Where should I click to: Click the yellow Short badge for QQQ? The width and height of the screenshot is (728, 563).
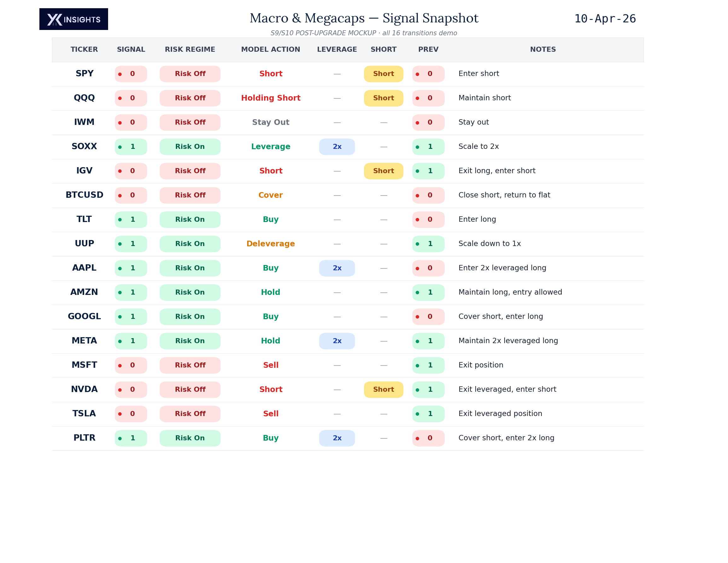383,98
